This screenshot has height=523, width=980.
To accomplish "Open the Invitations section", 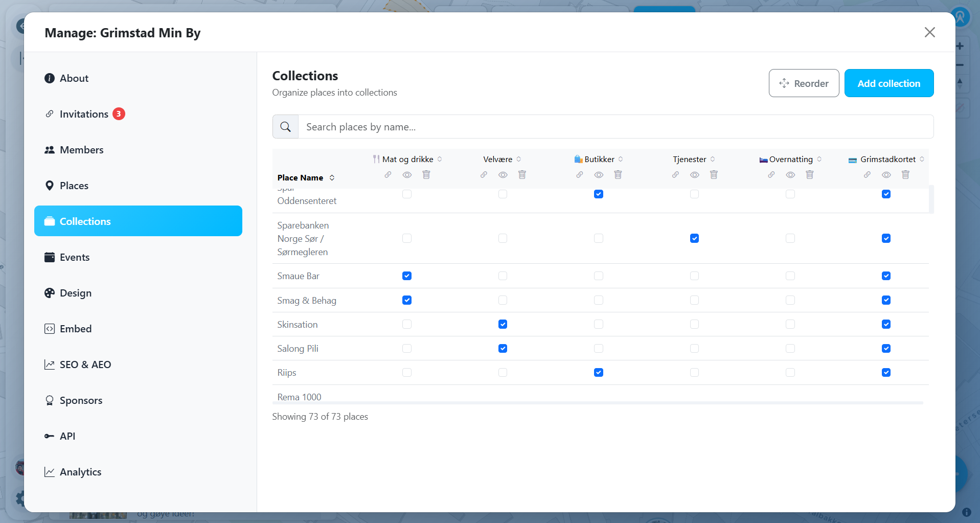I will pyautogui.click(x=138, y=114).
